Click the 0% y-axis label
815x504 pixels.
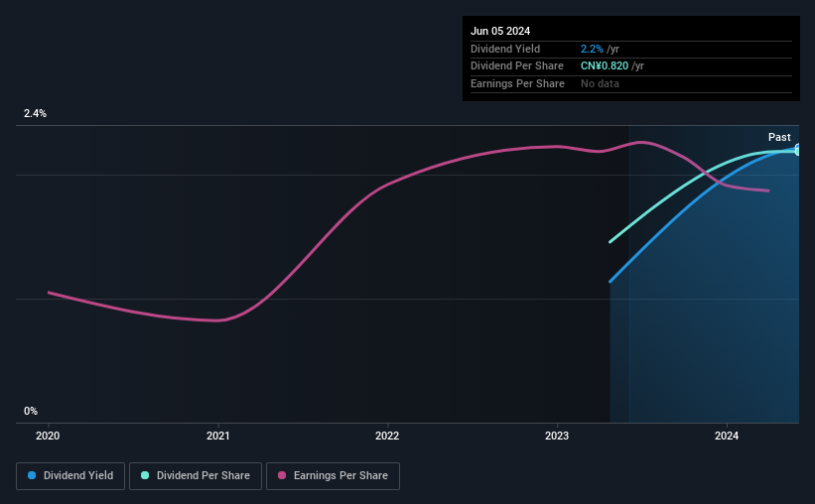click(31, 411)
